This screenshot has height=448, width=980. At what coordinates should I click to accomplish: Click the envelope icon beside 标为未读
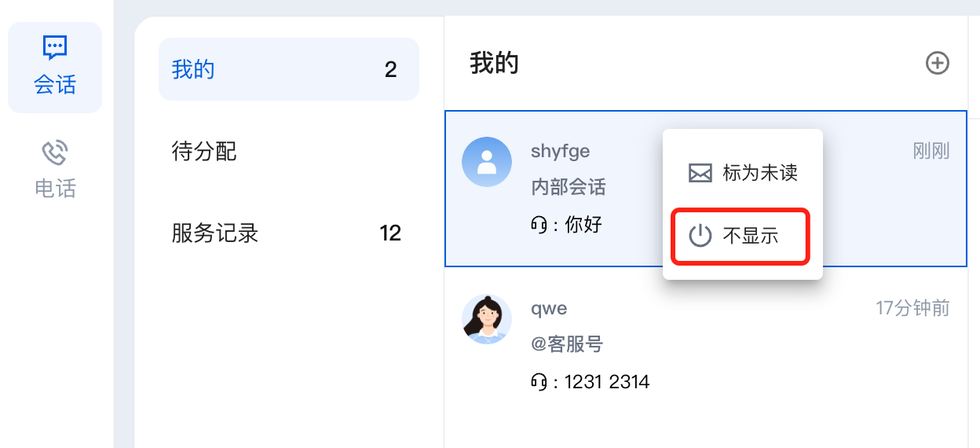[700, 173]
